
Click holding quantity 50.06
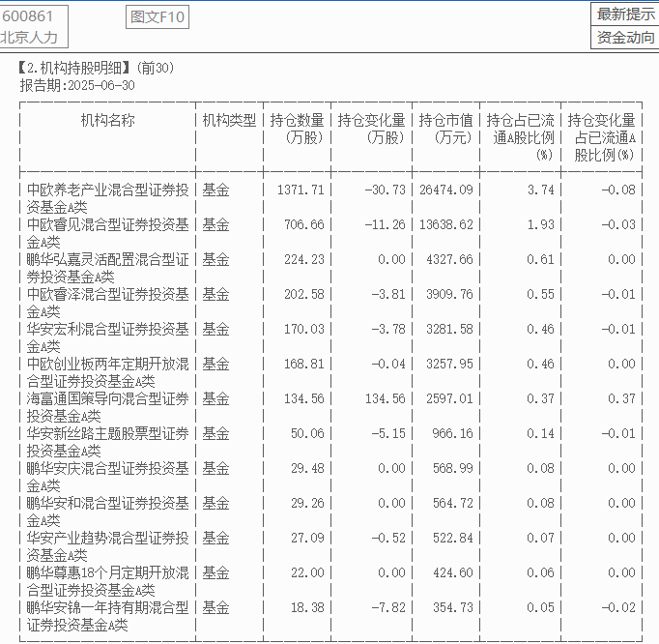pyautogui.click(x=307, y=434)
